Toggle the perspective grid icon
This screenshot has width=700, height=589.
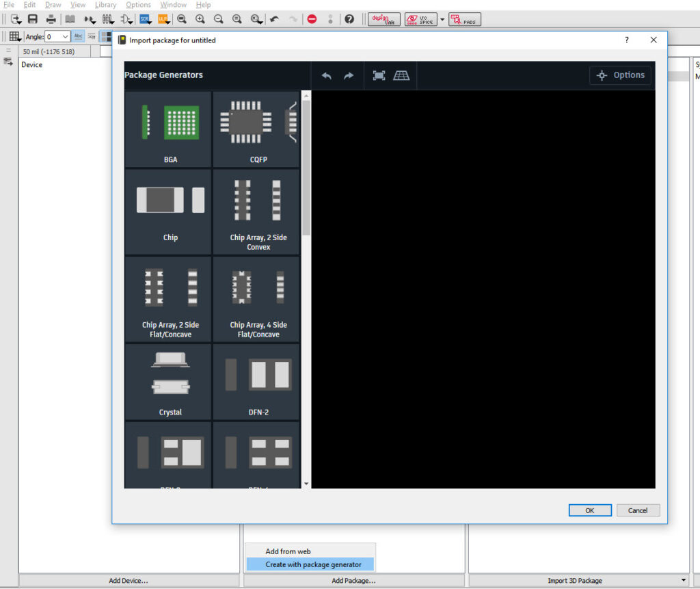tap(401, 75)
